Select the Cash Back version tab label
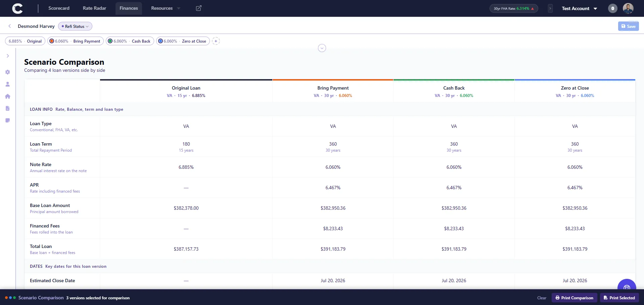The width and height of the screenshot is (644, 305). (x=141, y=41)
